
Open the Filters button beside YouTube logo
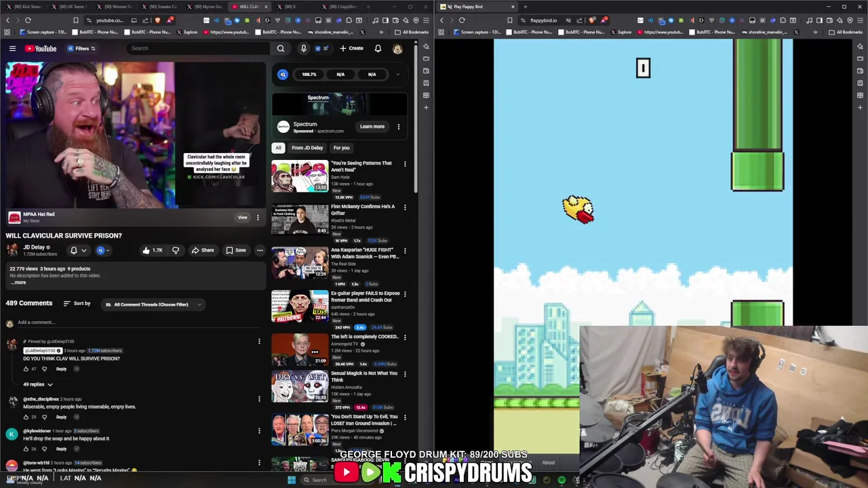[81, 48]
